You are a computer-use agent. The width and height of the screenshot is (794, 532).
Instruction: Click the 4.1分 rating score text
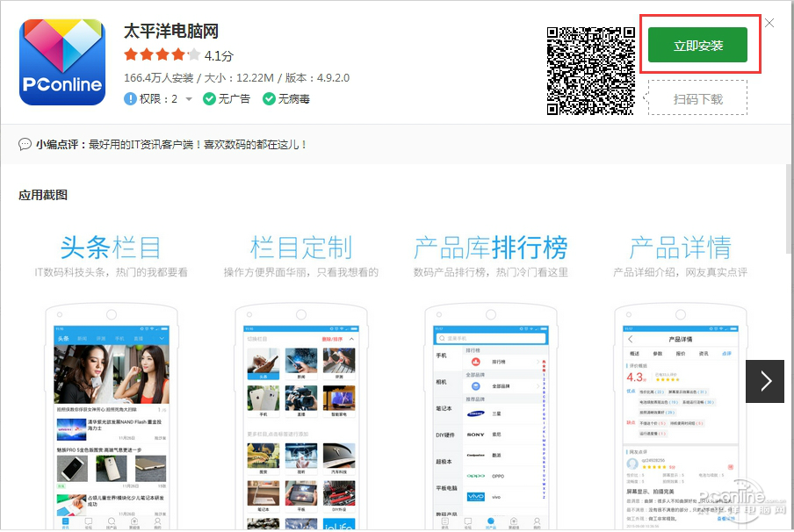click(x=219, y=55)
